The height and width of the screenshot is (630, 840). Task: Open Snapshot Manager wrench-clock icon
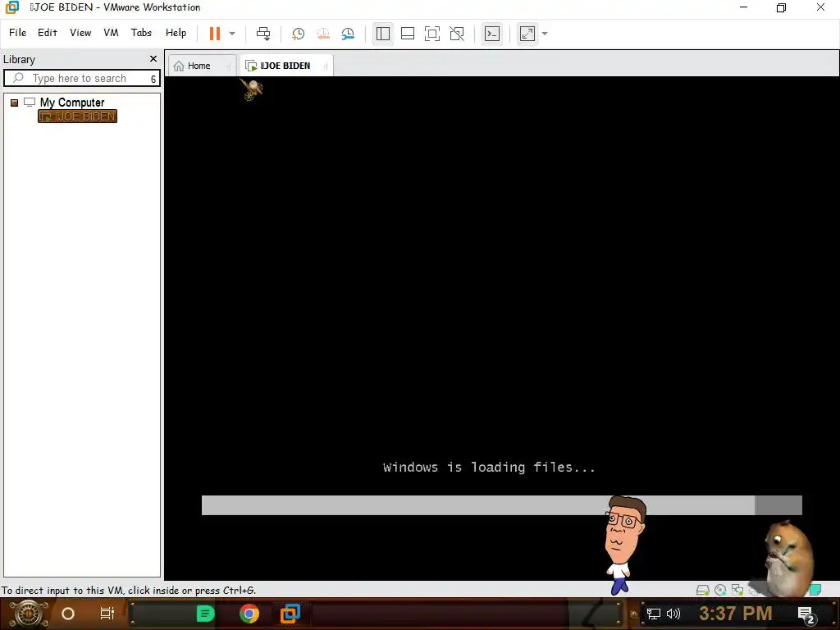coord(348,34)
